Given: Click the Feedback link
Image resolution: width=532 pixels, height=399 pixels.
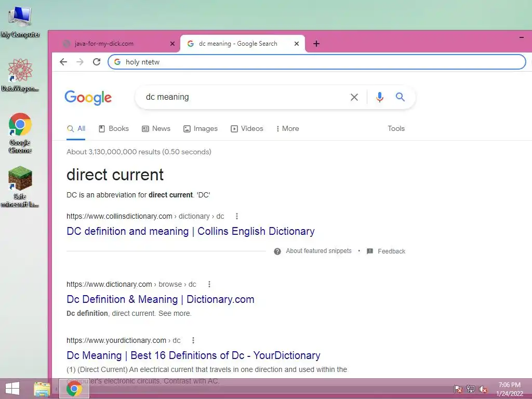Looking at the screenshot, I should click(x=392, y=251).
